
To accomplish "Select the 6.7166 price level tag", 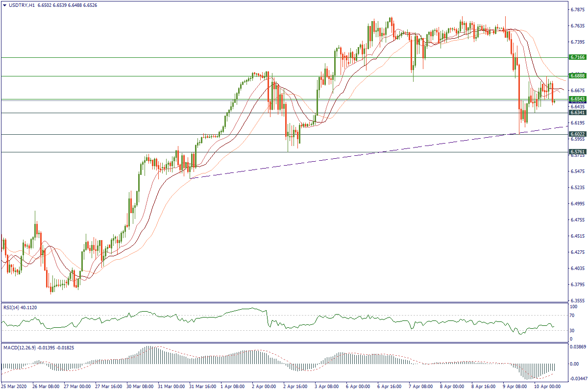I will click(577, 57).
